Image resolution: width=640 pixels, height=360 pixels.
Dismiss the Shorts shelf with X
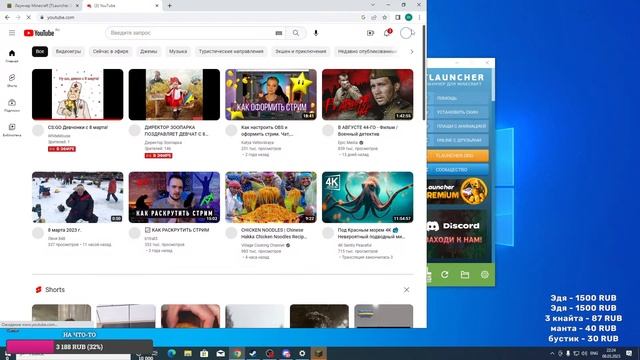point(407,290)
